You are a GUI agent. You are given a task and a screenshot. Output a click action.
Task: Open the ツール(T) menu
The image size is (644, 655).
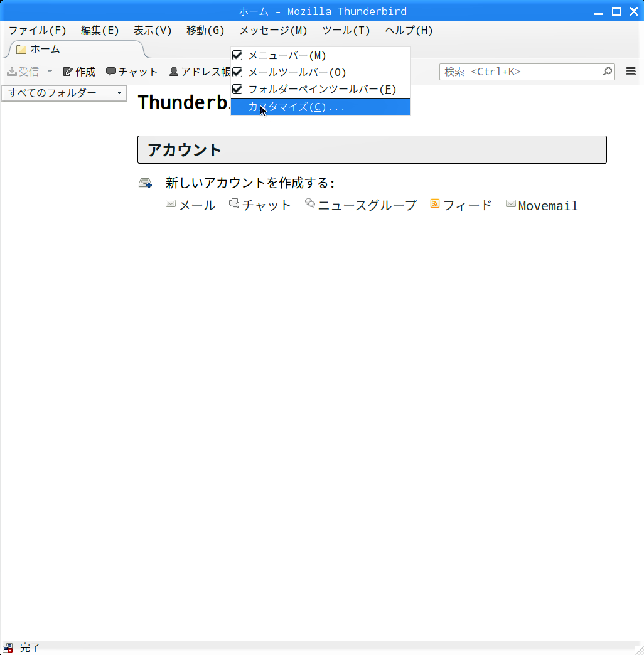[346, 31]
